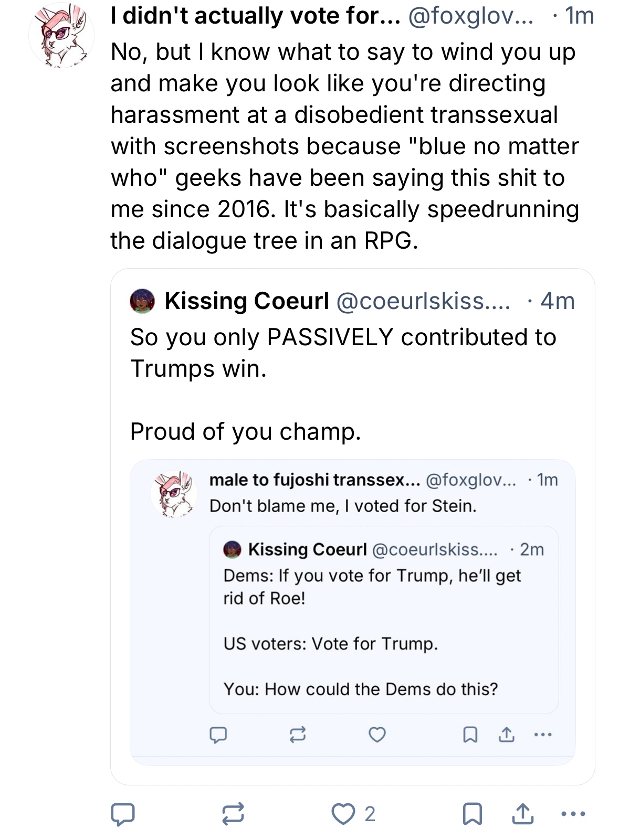Screen dimensions: 619x840
Task: Like the main post with 2 likes
Action: coord(343,814)
